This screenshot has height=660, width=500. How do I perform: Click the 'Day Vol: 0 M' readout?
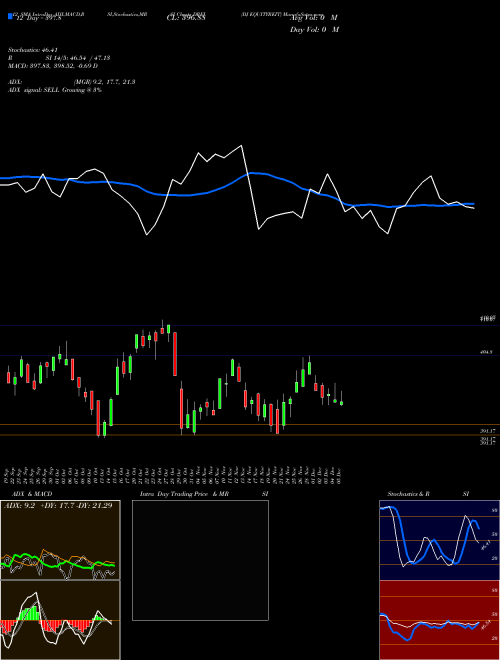(314, 29)
